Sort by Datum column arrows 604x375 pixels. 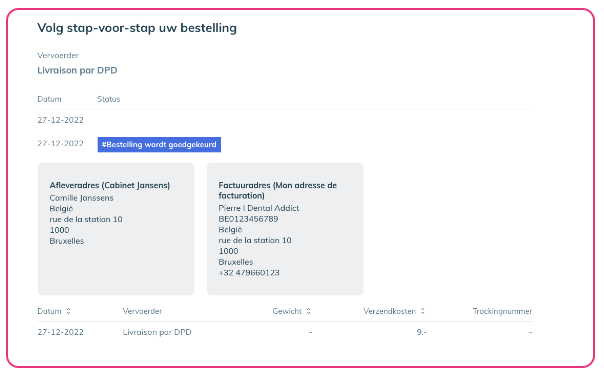(x=68, y=311)
